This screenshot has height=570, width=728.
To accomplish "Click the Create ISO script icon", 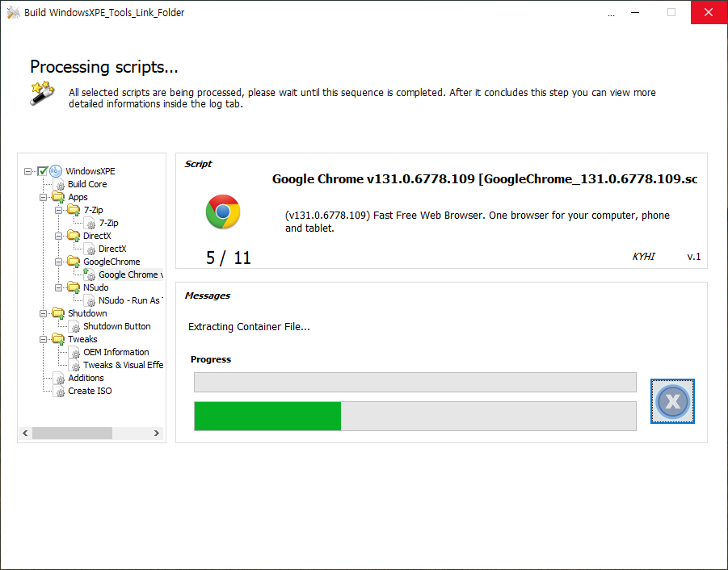I will (x=60, y=392).
